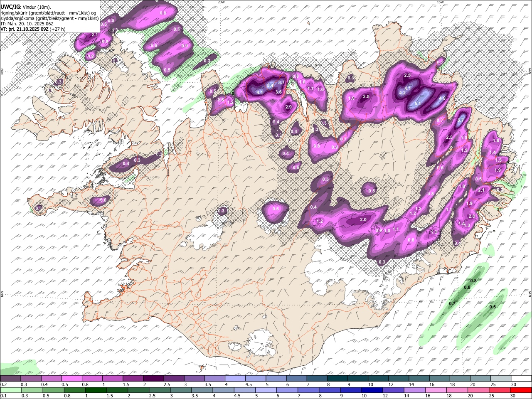This screenshot has width=532, height=399.
Task: Click the 2.9 snowfall value on the map
Action: point(288,107)
